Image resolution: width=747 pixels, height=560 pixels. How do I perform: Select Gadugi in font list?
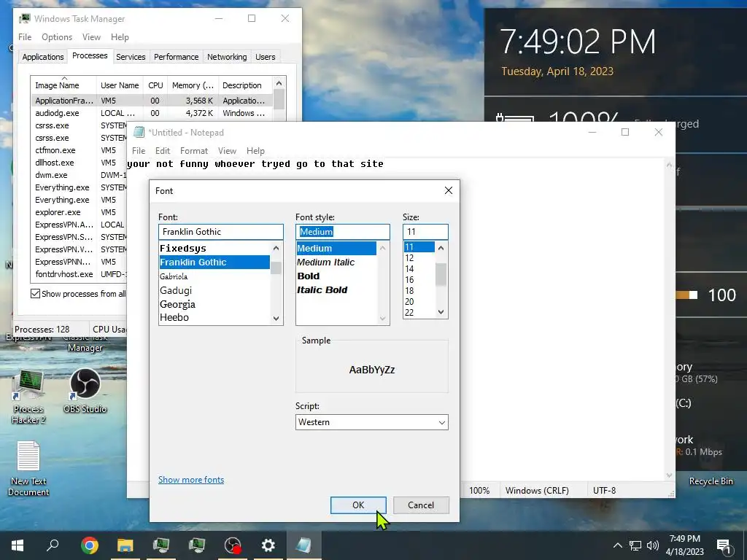pyautogui.click(x=214, y=290)
